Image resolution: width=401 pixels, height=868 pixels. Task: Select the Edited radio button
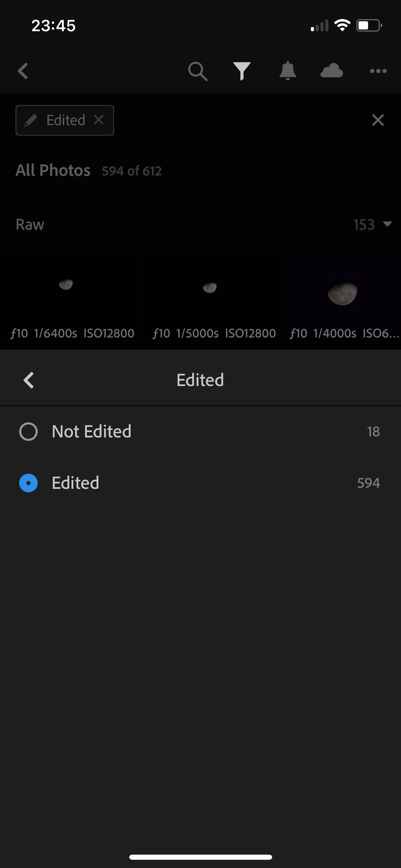click(x=28, y=483)
